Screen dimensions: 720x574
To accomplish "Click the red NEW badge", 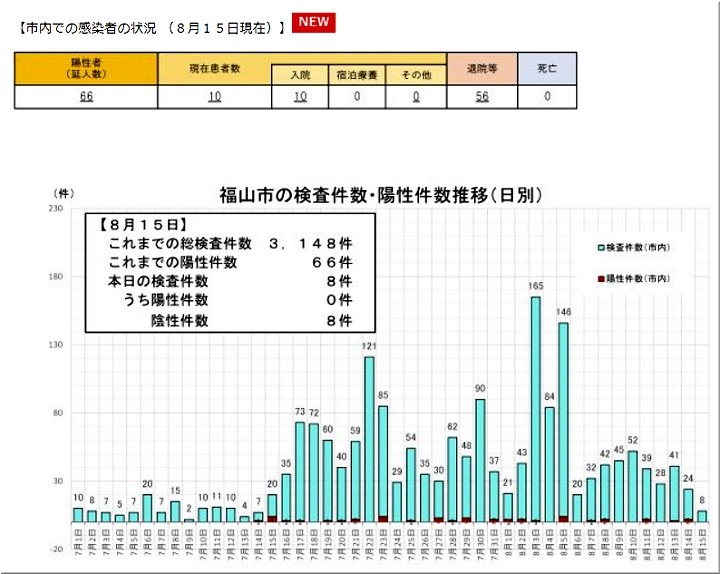I will coord(315,22).
